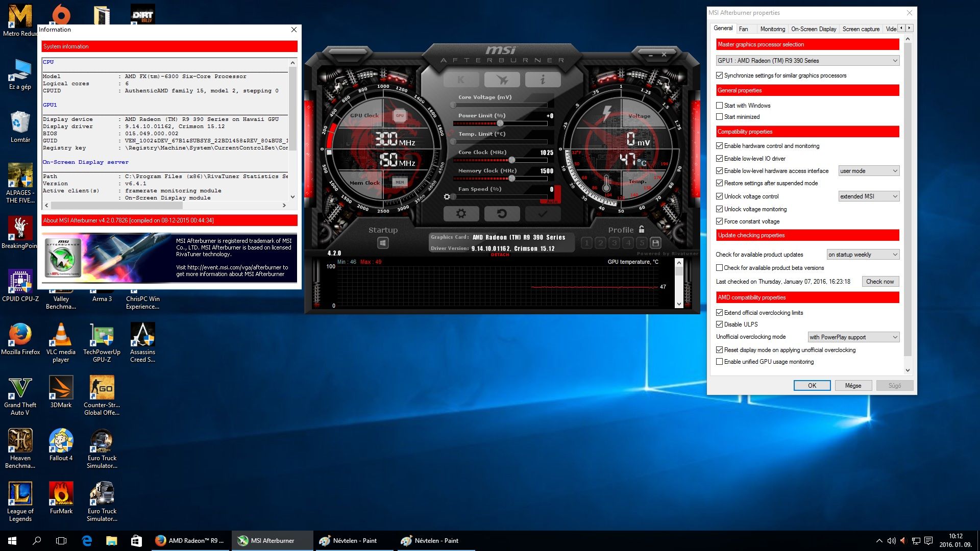980x551 pixels.
Task: Click OK in Afterburner properties
Action: pyautogui.click(x=812, y=386)
